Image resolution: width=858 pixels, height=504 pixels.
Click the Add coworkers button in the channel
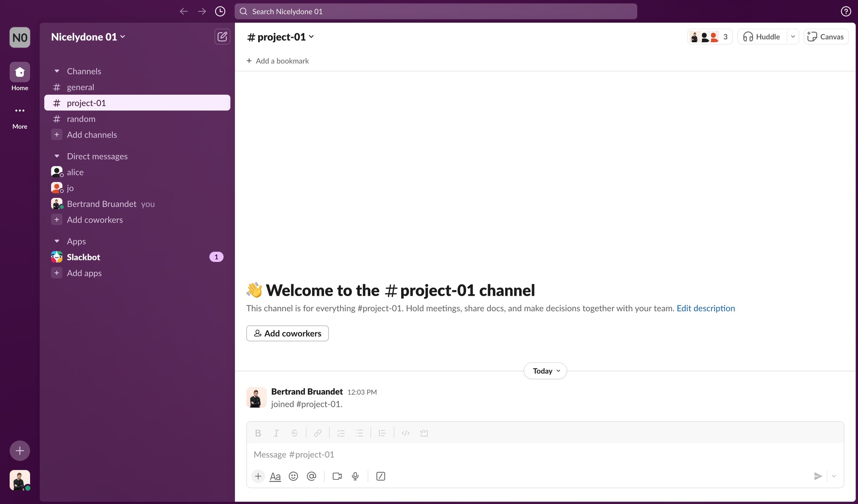click(287, 333)
